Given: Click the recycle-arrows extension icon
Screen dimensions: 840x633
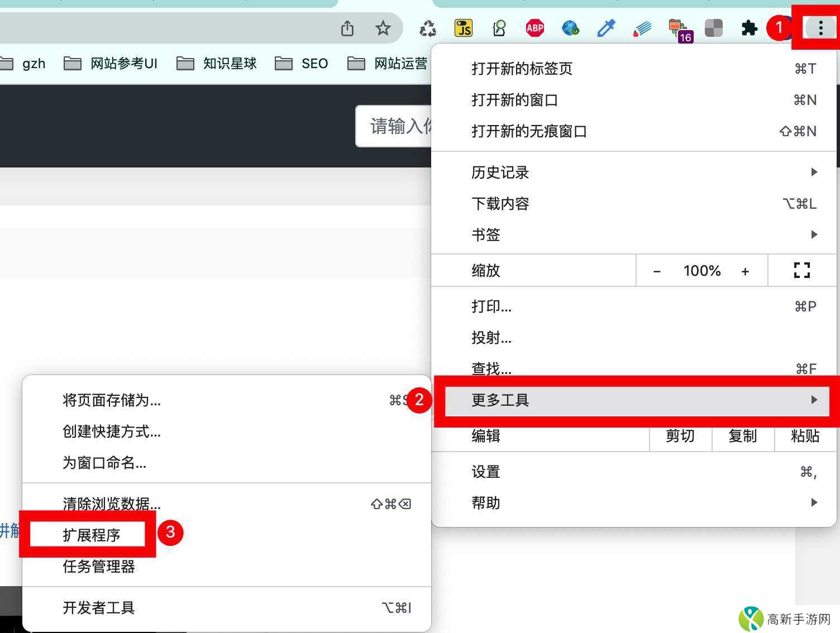Looking at the screenshot, I should [427, 27].
